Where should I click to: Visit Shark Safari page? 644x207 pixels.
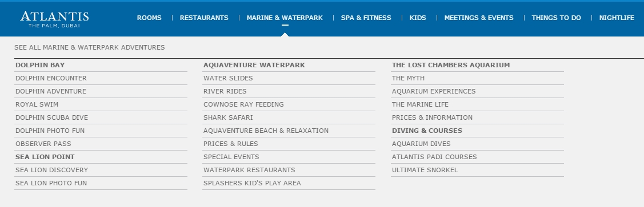tap(228, 117)
